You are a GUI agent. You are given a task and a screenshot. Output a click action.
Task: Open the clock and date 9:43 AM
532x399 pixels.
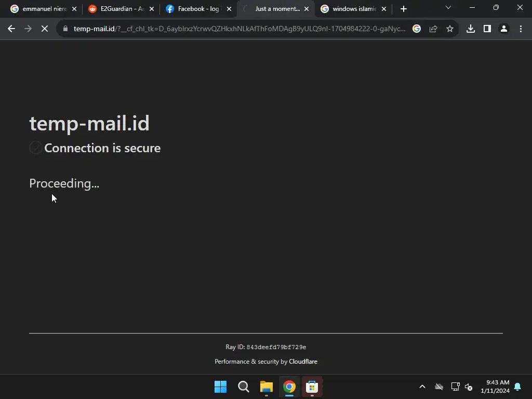(x=495, y=387)
